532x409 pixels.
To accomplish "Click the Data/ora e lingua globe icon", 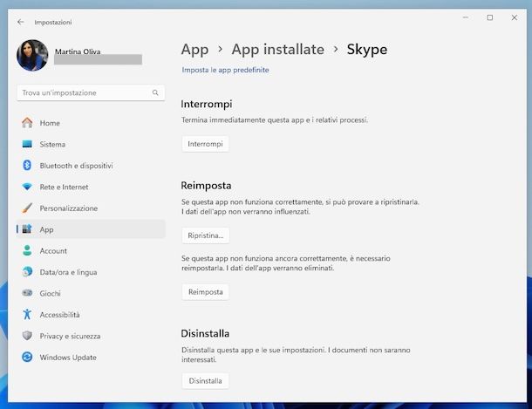I will click(x=27, y=272).
